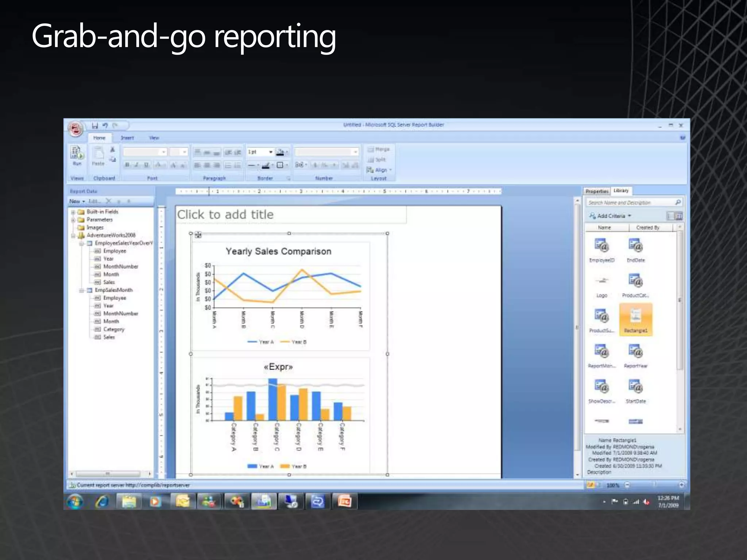Collapse the EmpSalesMonth dataset node

[x=82, y=290]
